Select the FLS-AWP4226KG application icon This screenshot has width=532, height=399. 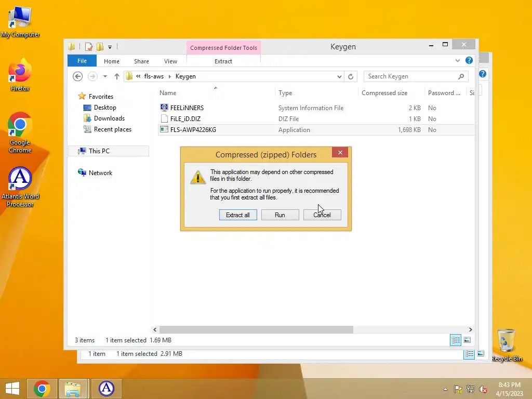tap(164, 129)
